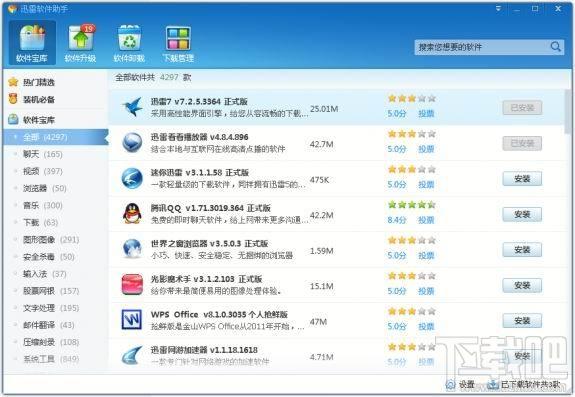The image size is (575, 397).
Task: Select the 文字处理 (195) category
Action: 51,308
